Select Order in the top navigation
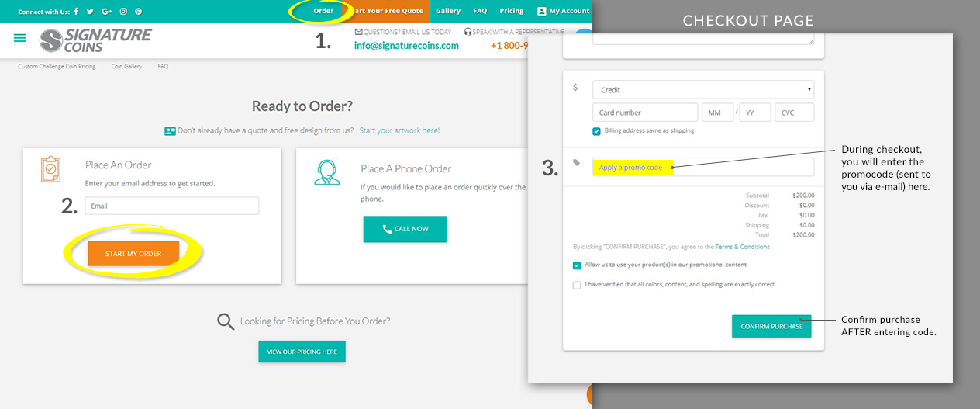This screenshot has width=980, height=409. click(323, 11)
